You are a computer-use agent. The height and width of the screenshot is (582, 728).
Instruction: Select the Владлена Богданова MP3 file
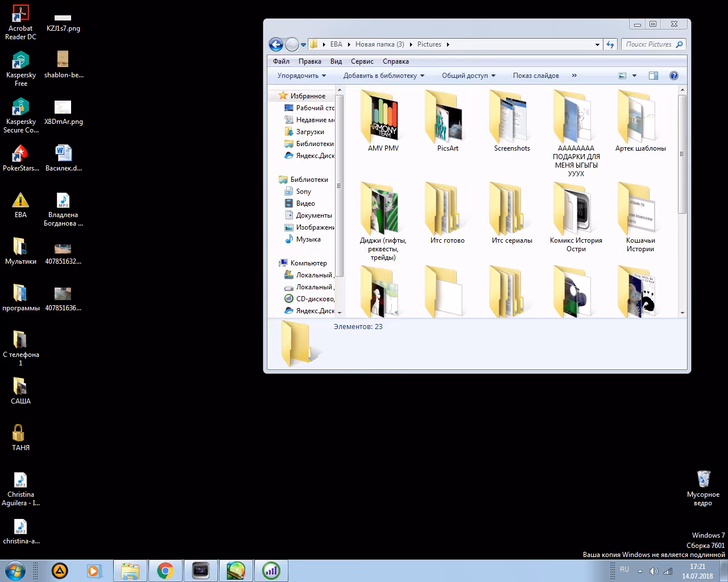coord(63,209)
